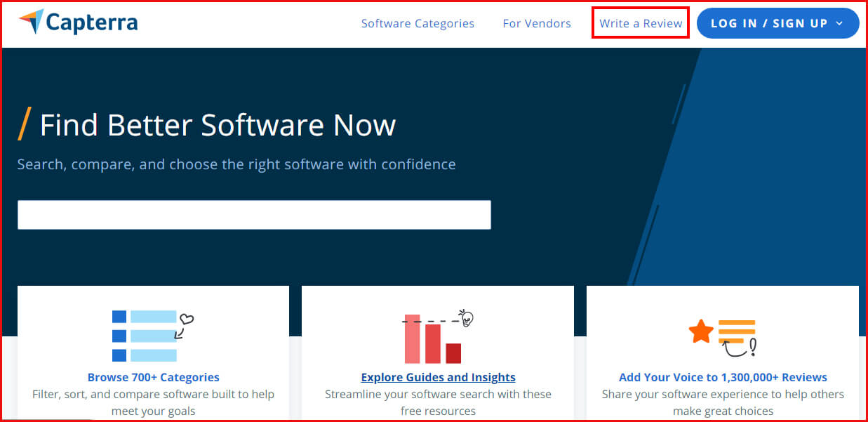The width and height of the screenshot is (868, 422).
Task: Expand the chevron on the login button
Action: (x=840, y=23)
